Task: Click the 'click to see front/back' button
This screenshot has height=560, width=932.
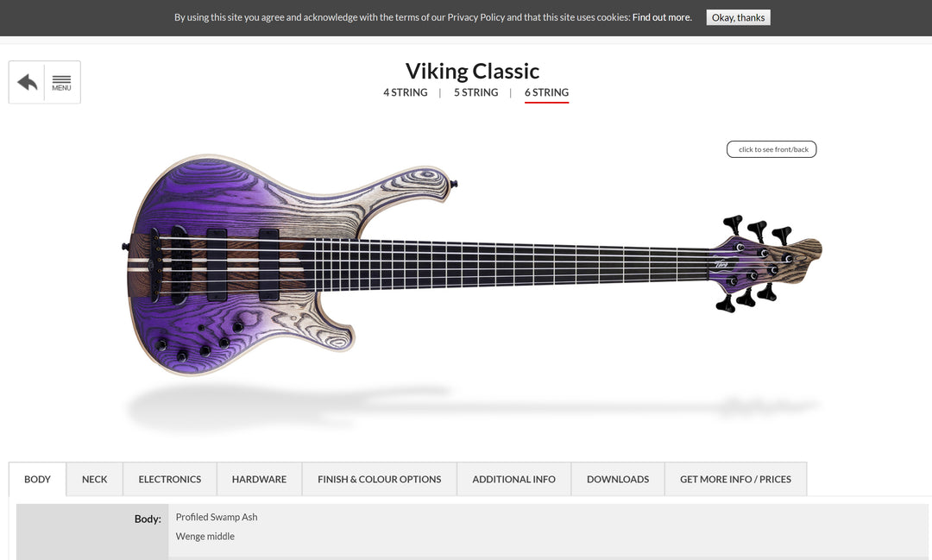Action: click(x=771, y=149)
